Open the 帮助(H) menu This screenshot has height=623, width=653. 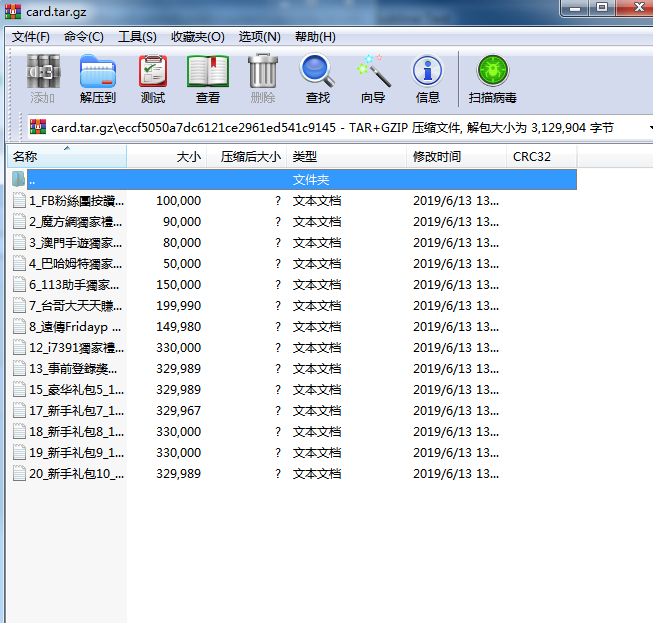315,37
